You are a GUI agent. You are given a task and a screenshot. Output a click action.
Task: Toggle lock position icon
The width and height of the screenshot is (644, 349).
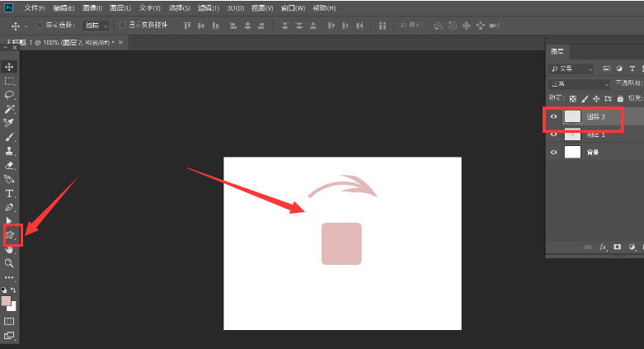596,99
